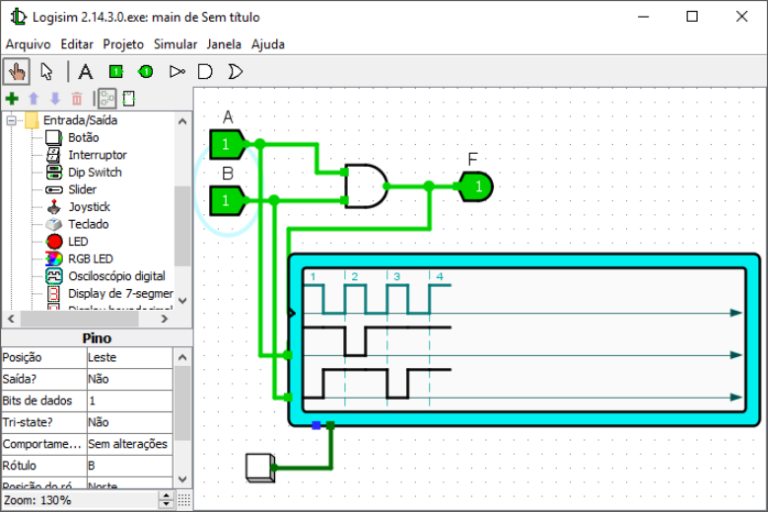This screenshot has height=512, width=768.
Task: Click the green add circuit plus icon
Action: tap(12, 98)
